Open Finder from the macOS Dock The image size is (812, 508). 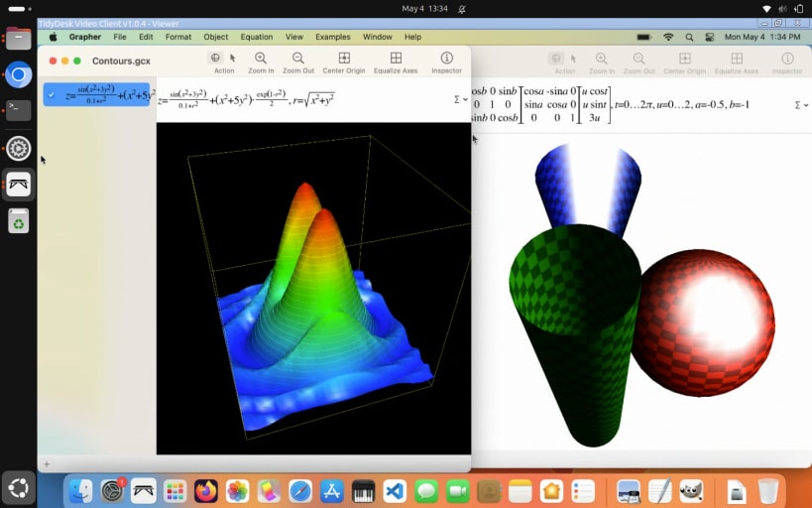(80, 490)
